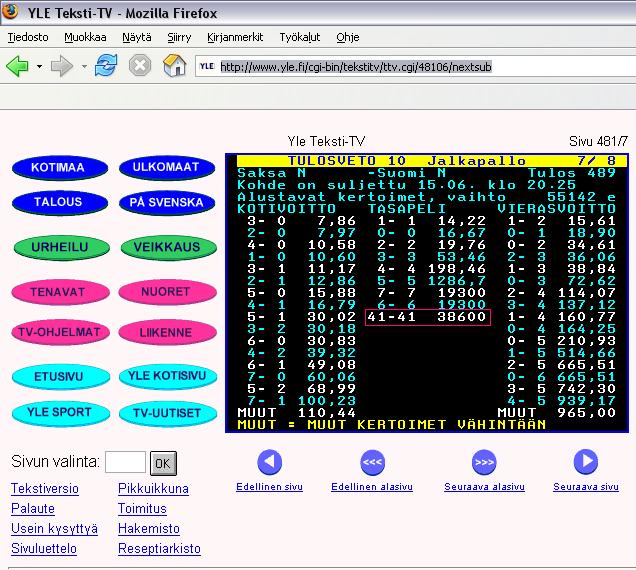Click the pink TENAVAT button
This screenshot has height=570, width=636.
(60, 292)
